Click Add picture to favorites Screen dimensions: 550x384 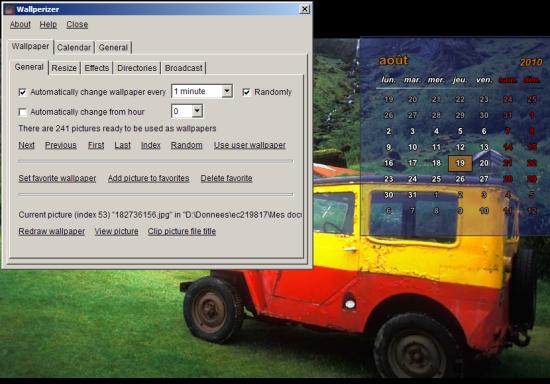(x=148, y=178)
